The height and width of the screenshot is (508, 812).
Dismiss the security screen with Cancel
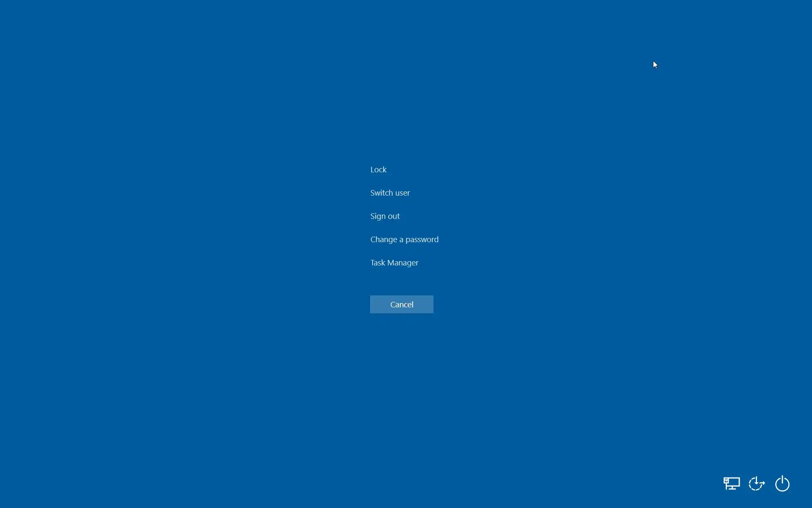click(401, 304)
